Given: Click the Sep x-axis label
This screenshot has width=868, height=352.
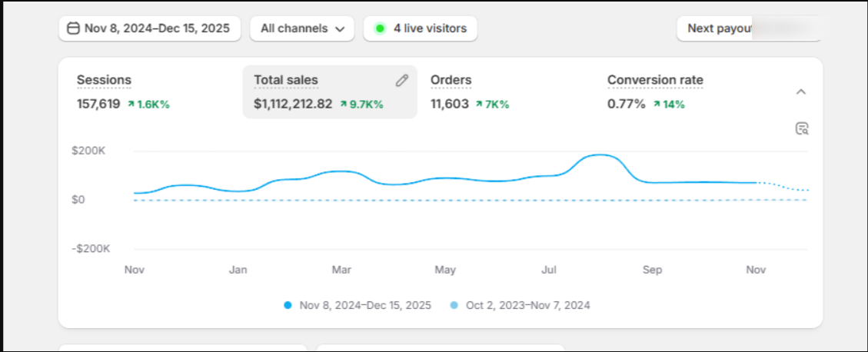Looking at the screenshot, I should [652, 270].
